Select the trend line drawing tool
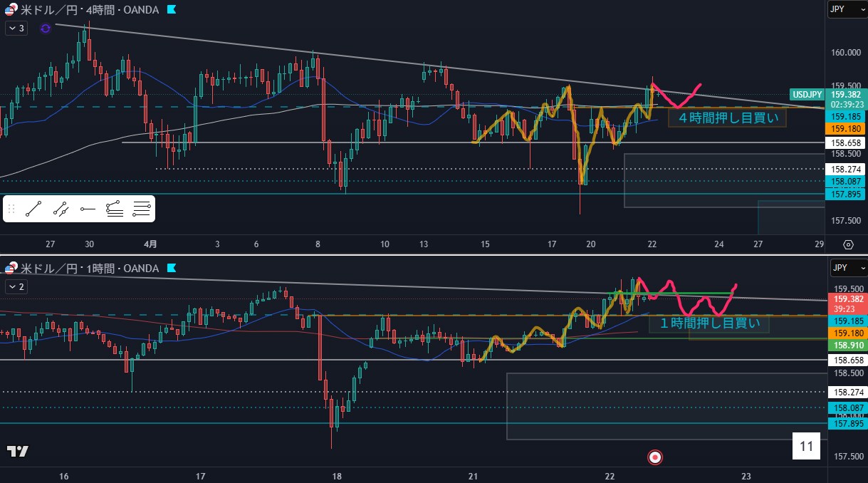The height and width of the screenshot is (483, 868). pyautogui.click(x=33, y=209)
